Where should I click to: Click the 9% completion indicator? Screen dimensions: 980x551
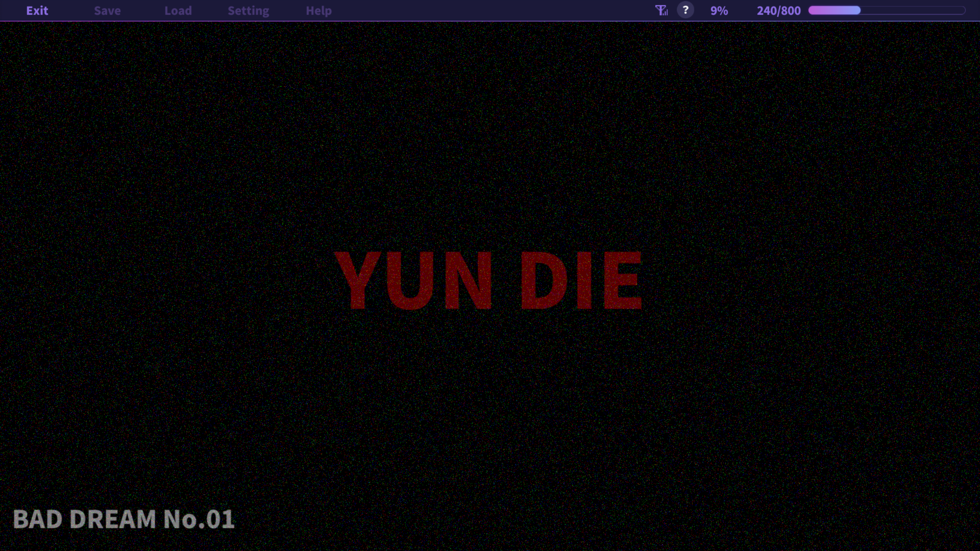pyautogui.click(x=719, y=11)
